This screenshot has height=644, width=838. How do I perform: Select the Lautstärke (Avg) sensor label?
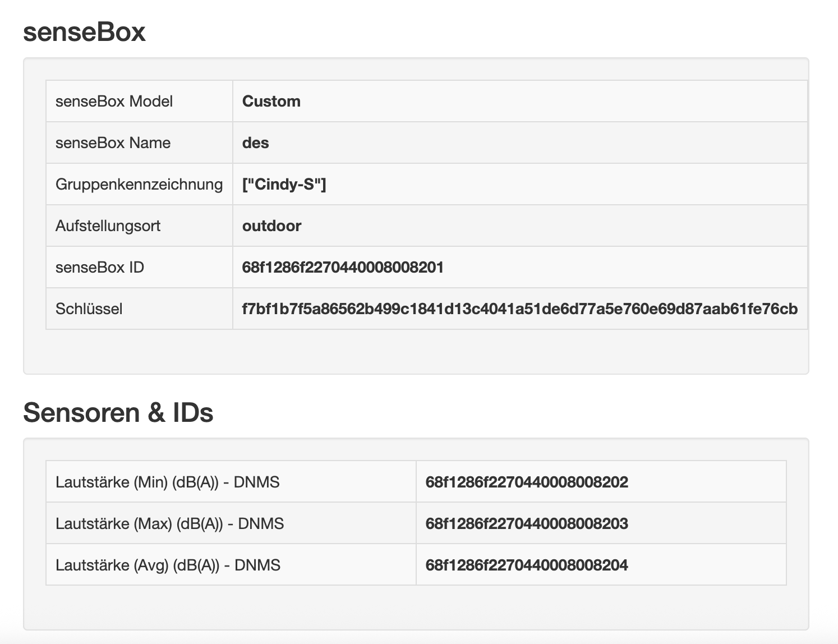[168, 565]
